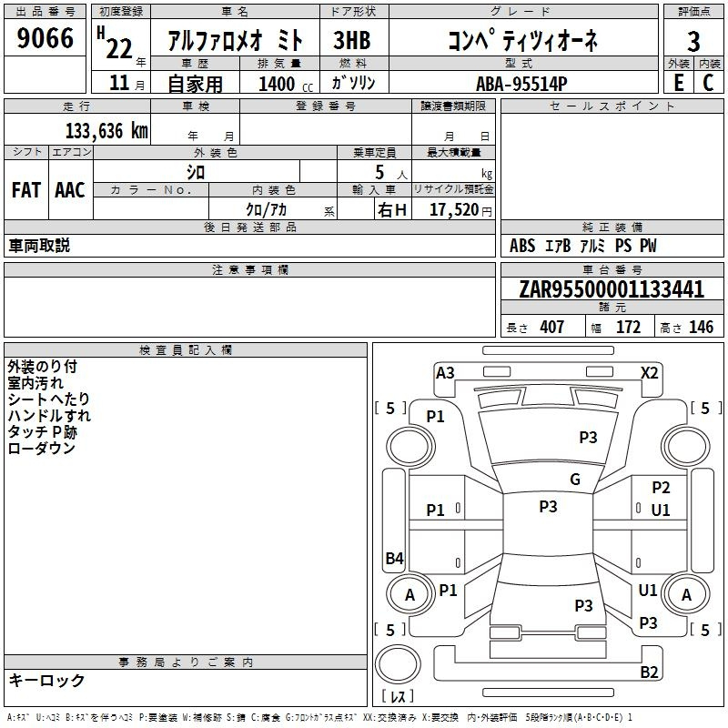
Task: Click the mileage value 133,636 km
Action: [x=106, y=130]
